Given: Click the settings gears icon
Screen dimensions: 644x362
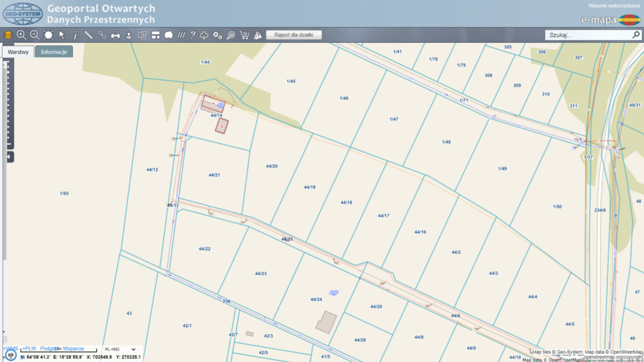Looking at the screenshot, I should tap(218, 35).
